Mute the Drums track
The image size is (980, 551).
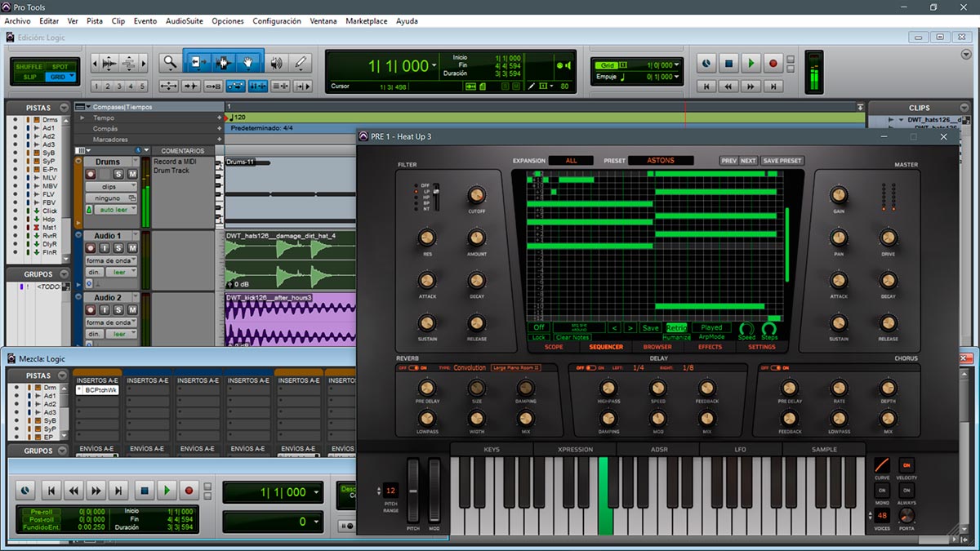pos(131,174)
